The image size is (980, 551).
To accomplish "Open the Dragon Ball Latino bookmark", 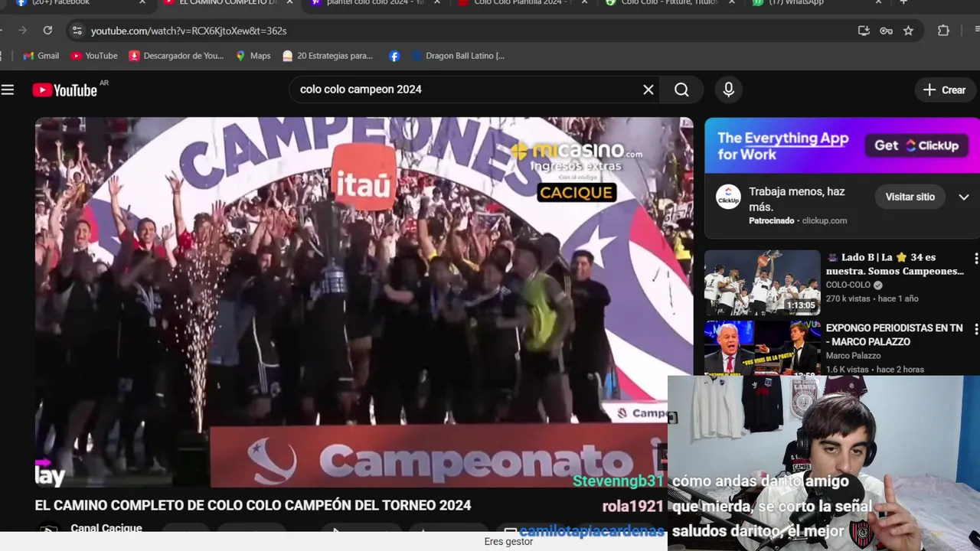I will click(458, 56).
